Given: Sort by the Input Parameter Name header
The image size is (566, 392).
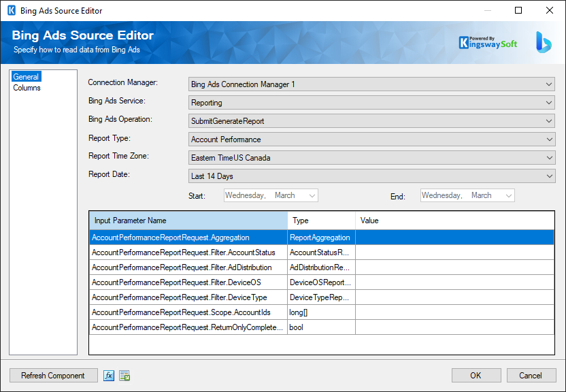Looking at the screenshot, I should [188, 220].
